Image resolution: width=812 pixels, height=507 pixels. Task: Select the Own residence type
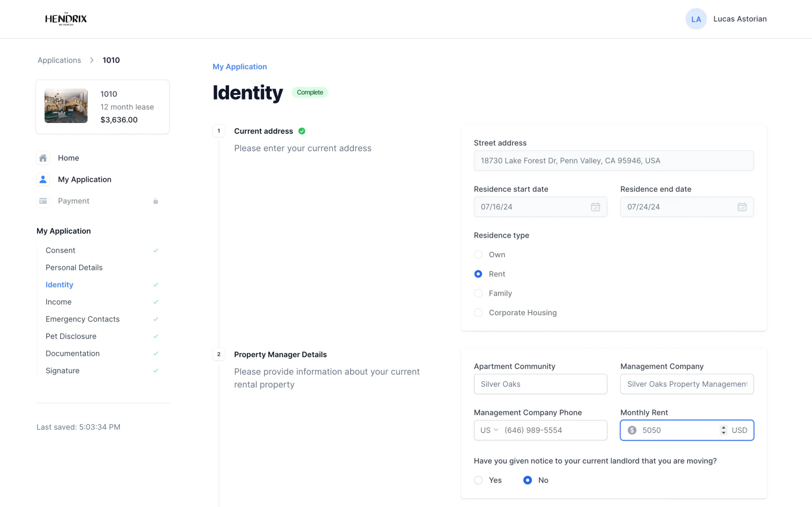[x=478, y=254]
